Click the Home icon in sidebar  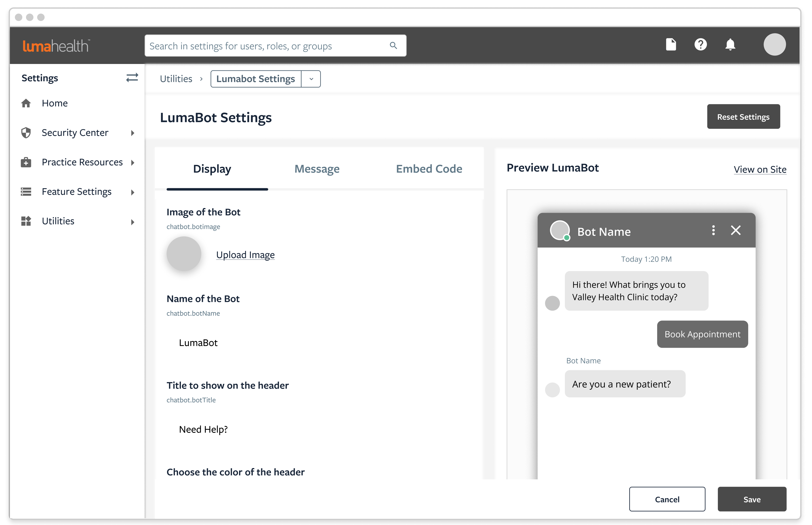pyautogui.click(x=26, y=103)
